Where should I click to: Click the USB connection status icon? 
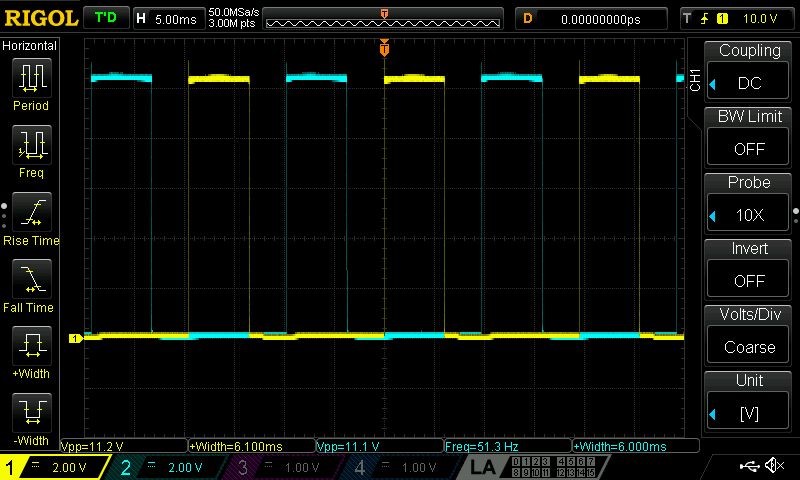[749, 465]
